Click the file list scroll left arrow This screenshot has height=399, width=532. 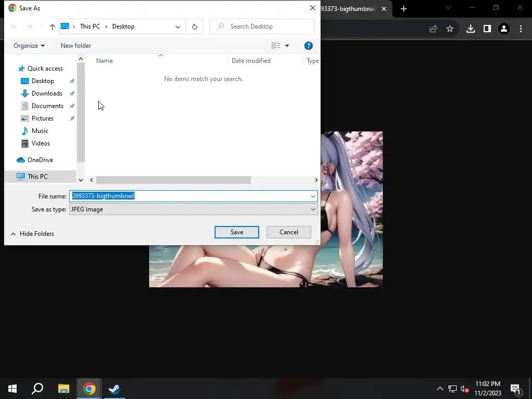pyautogui.click(x=91, y=180)
